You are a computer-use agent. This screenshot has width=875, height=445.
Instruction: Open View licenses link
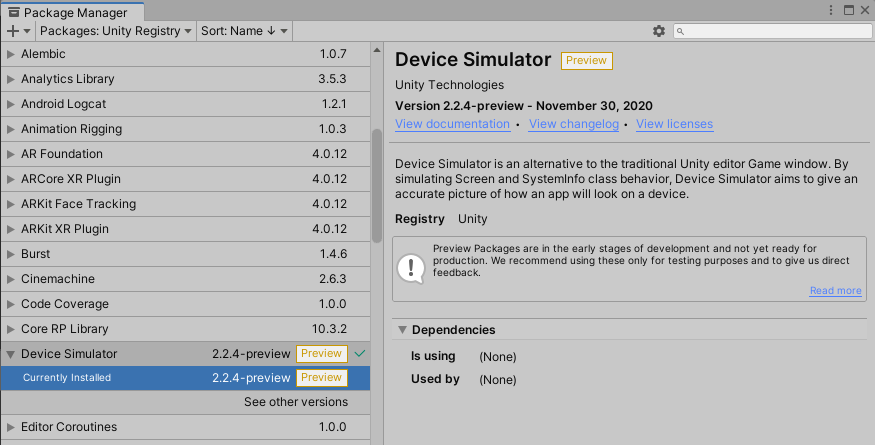click(x=675, y=124)
